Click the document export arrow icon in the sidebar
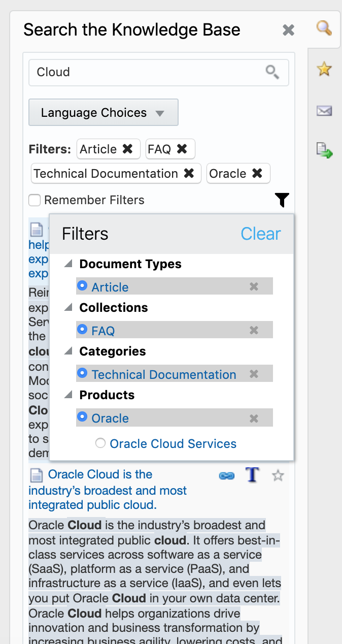This screenshot has height=644, width=342. click(x=324, y=150)
